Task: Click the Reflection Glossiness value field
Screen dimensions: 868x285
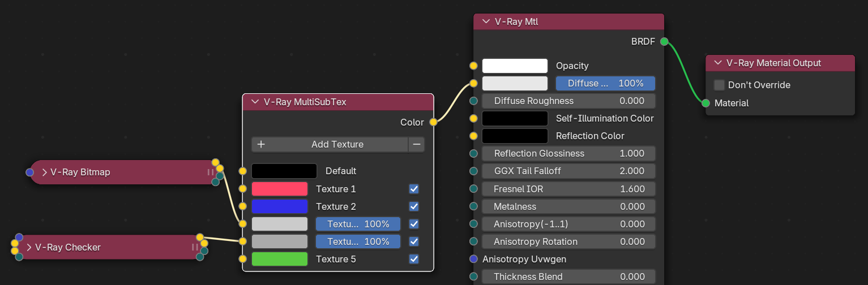Action: 568,153
